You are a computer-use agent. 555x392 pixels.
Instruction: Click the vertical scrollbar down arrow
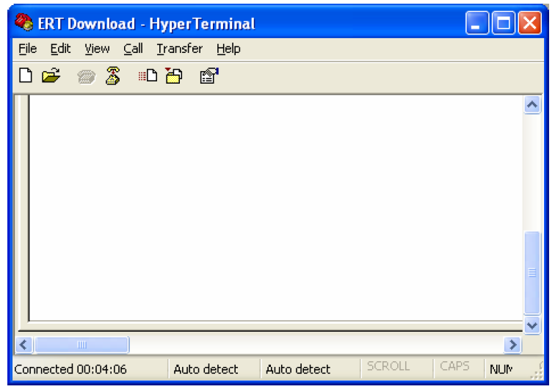(532, 324)
